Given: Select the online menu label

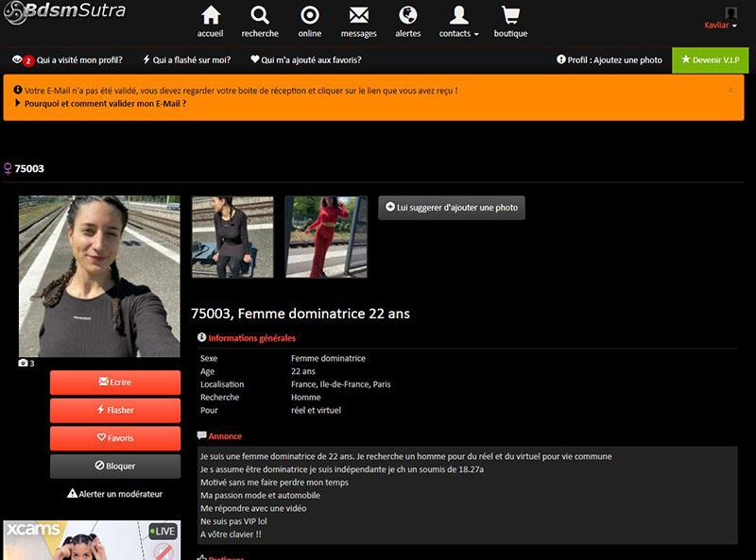Looking at the screenshot, I should click(x=310, y=33).
